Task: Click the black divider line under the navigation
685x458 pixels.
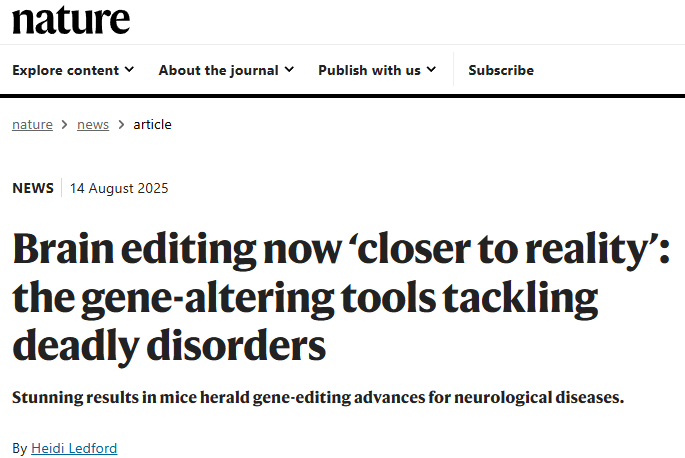Action: [x=342, y=96]
